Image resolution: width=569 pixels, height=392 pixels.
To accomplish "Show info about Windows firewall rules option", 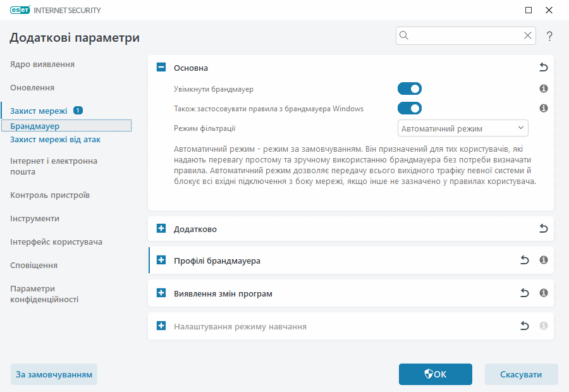I will coord(543,108).
